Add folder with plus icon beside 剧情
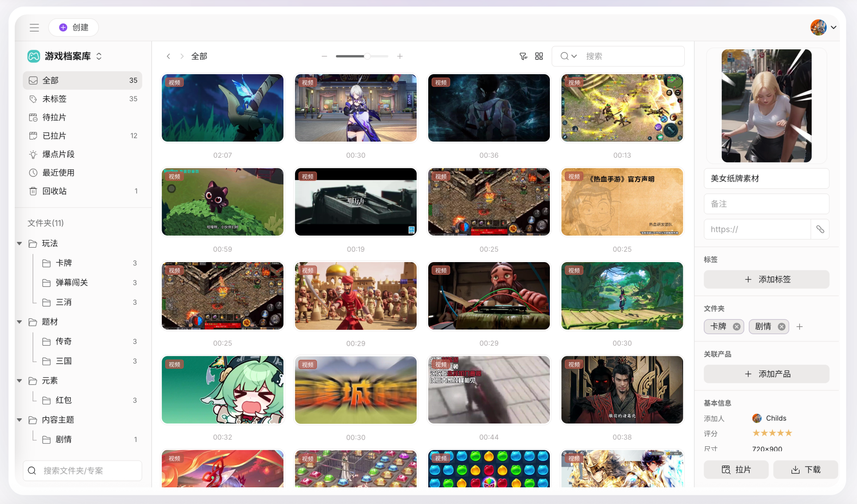857x504 pixels. coord(799,327)
